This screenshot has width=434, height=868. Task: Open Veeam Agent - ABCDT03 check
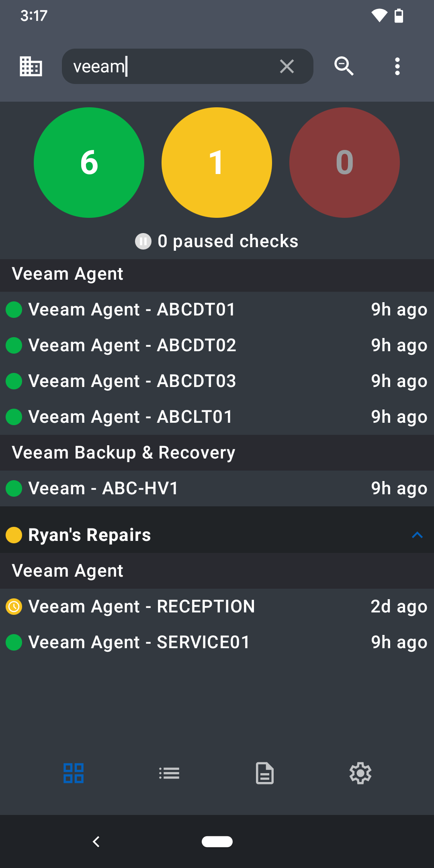coord(217,381)
